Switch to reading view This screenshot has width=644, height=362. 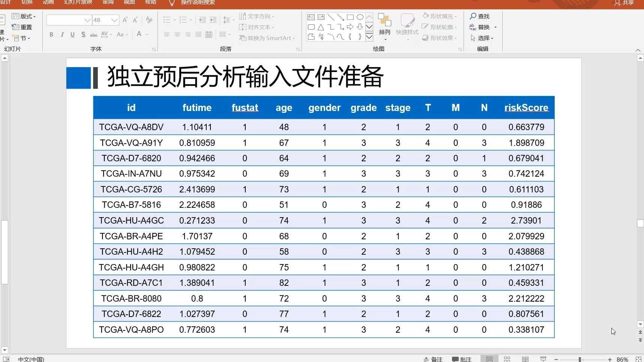click(525, 359)
